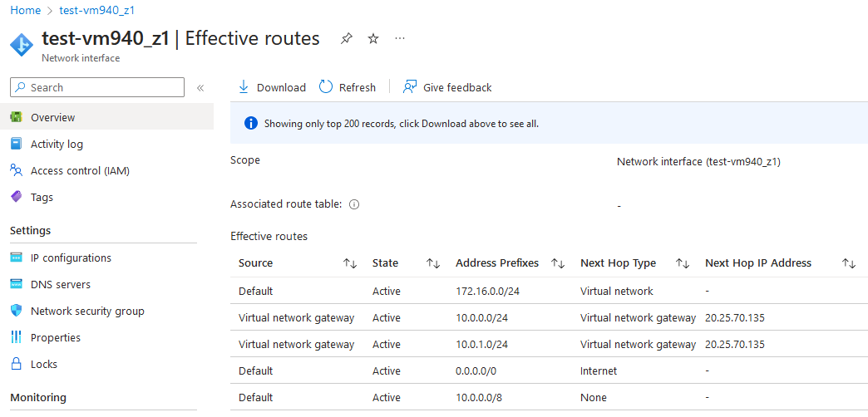This screenshot has width=868, height=417.
Task: Click the Network security group shield icon
Action: click(x=16, y=311)
